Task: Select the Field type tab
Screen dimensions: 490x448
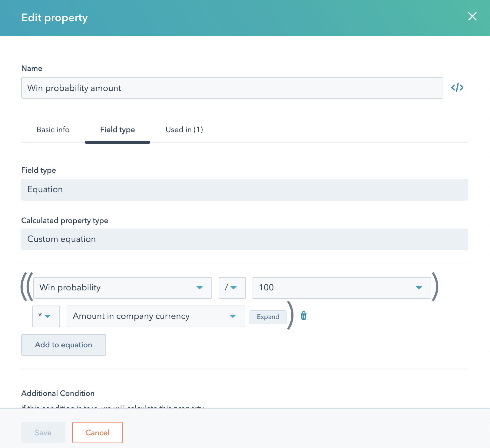Action: click(x=118, y=130)
